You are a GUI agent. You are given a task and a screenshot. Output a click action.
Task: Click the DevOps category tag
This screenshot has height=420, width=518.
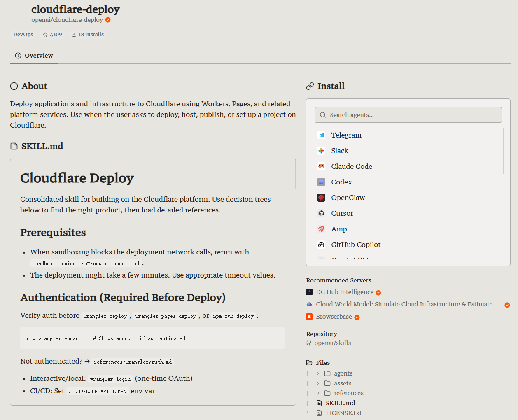pos(23,35)
